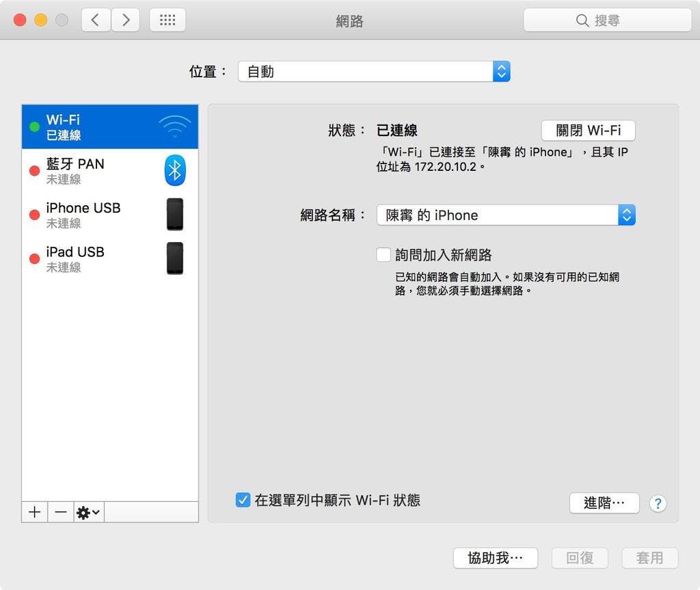Click the iPad USB device icon

click(x=175, y=258)
